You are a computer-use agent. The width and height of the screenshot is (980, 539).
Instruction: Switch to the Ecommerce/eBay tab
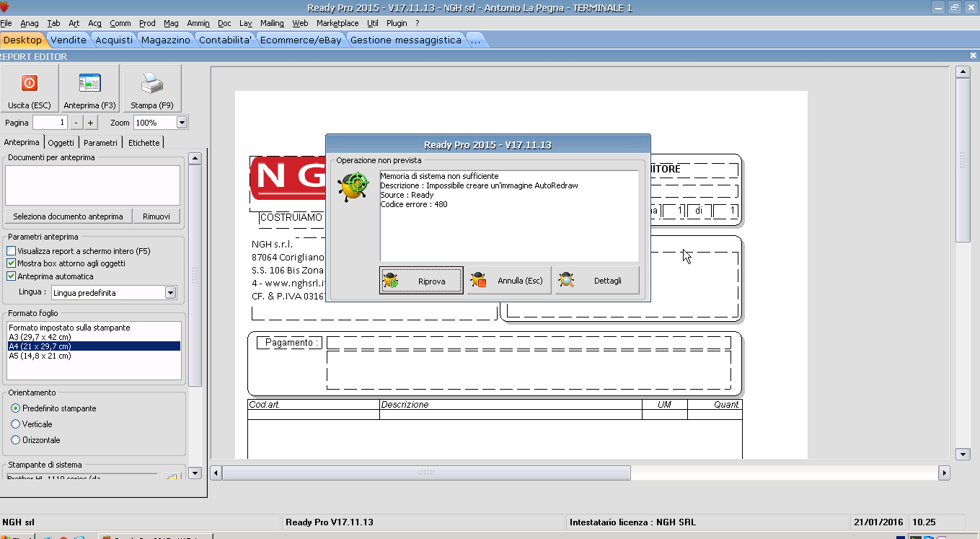[301, 40]
